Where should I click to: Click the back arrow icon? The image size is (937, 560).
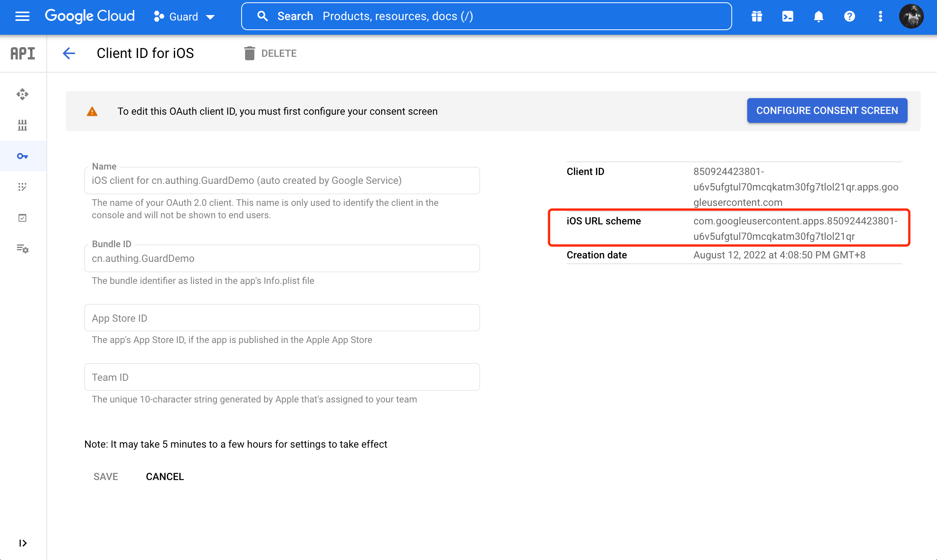(69, 53)
